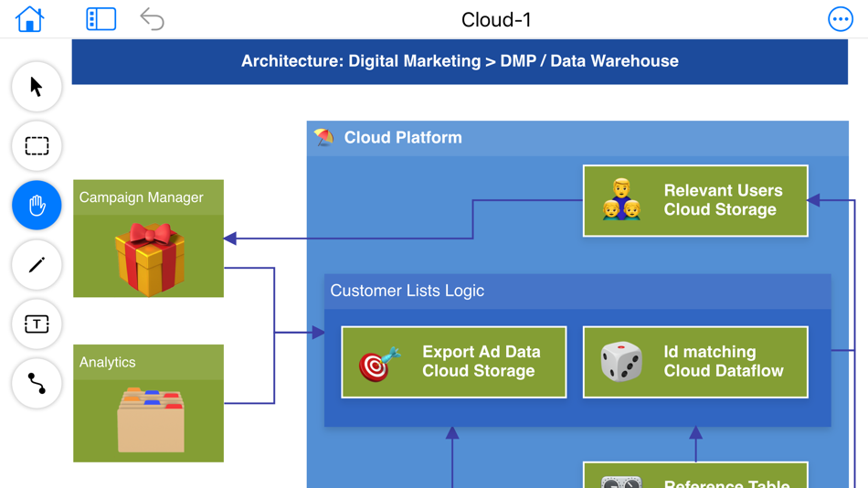The image size is (868, 488).
Task: Click the dart target icon in Export Ad Data
Action: point(379,364)
